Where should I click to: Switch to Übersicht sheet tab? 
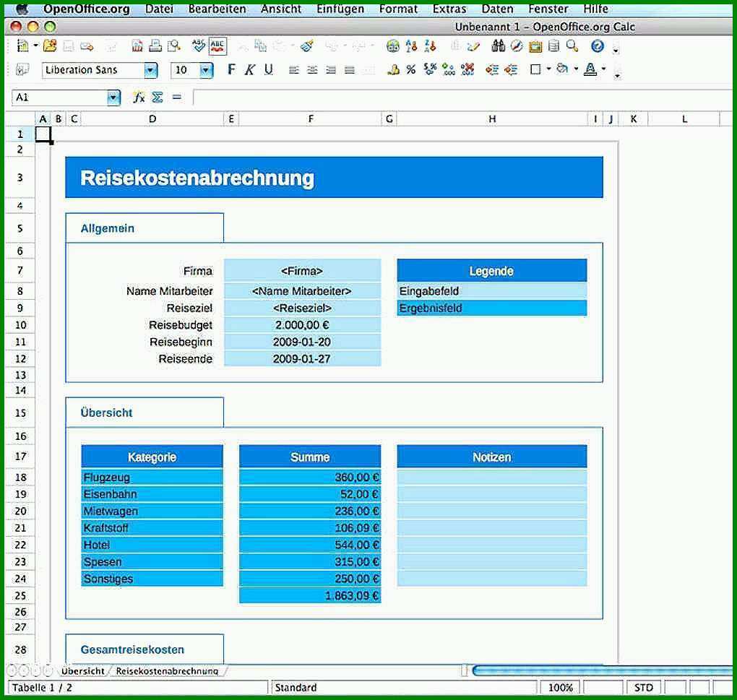tap(82, 671)
